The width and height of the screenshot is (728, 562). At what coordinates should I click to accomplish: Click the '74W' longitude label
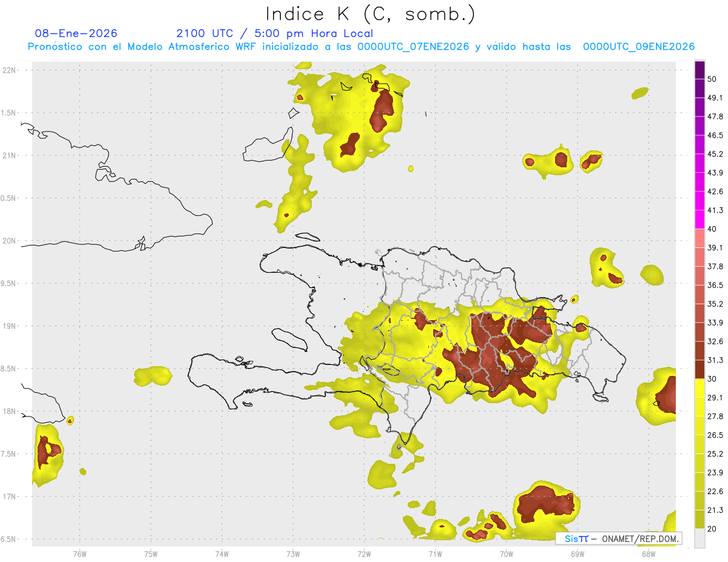coord(222,553)
